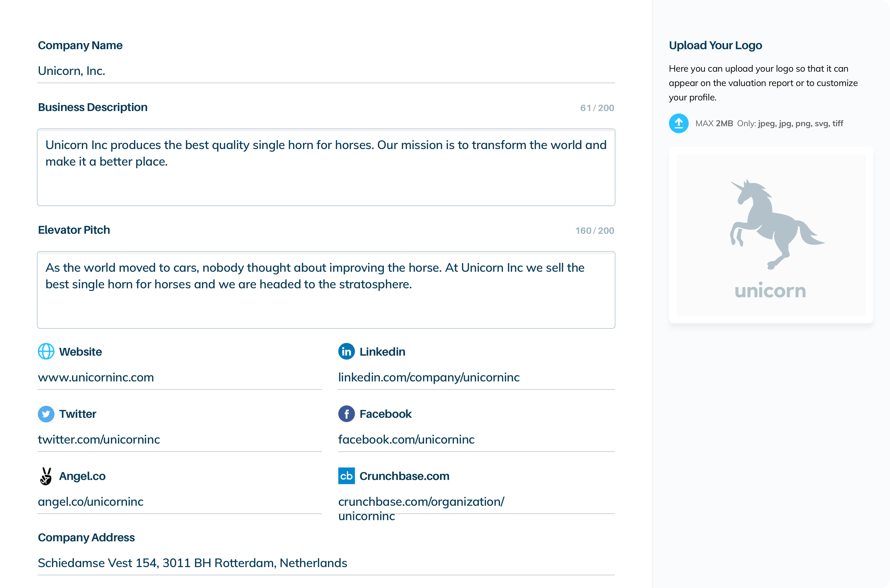
Task: Click the blue upload logo icon
Action: [678, 123]
